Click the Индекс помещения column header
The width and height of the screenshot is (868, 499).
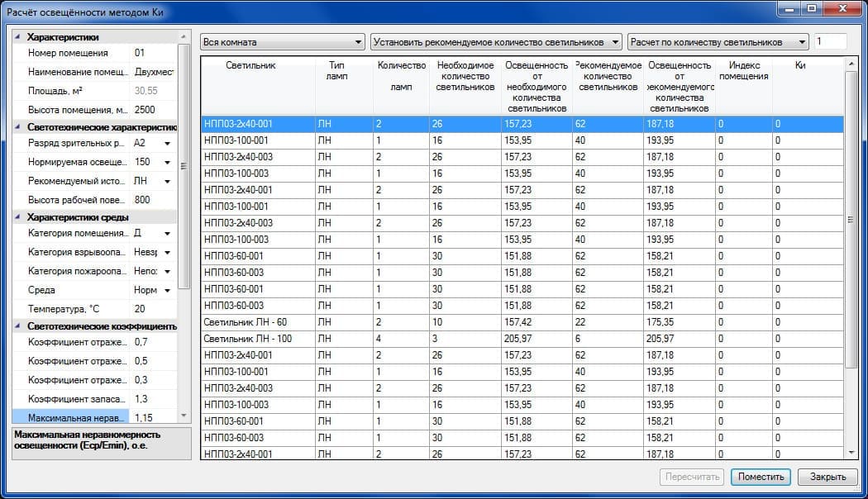point(743,86)
